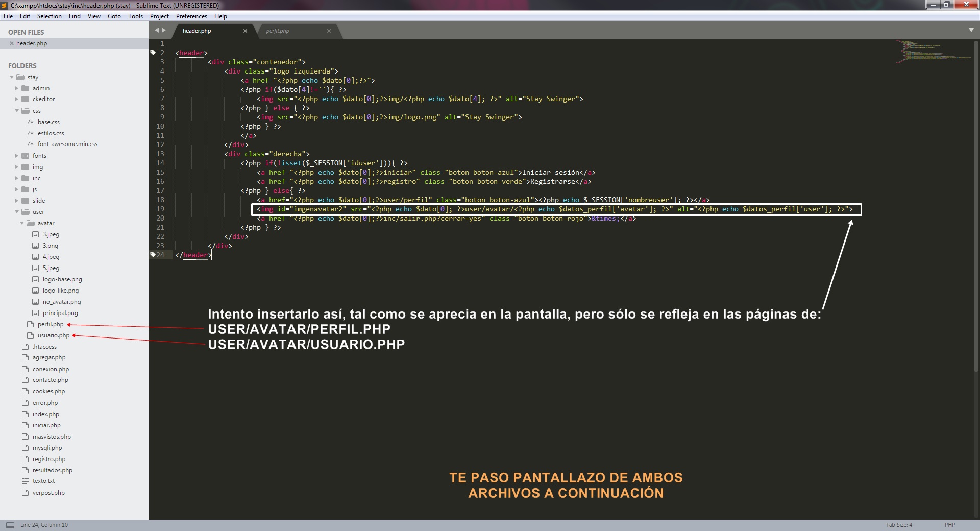
Task: Click the file icon beside .htaccess
Action: point(26,347)
